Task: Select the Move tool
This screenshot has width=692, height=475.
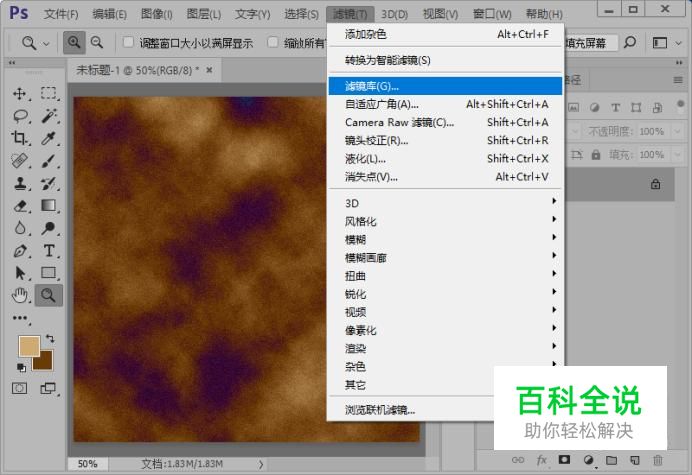Action: click(19, 94)
